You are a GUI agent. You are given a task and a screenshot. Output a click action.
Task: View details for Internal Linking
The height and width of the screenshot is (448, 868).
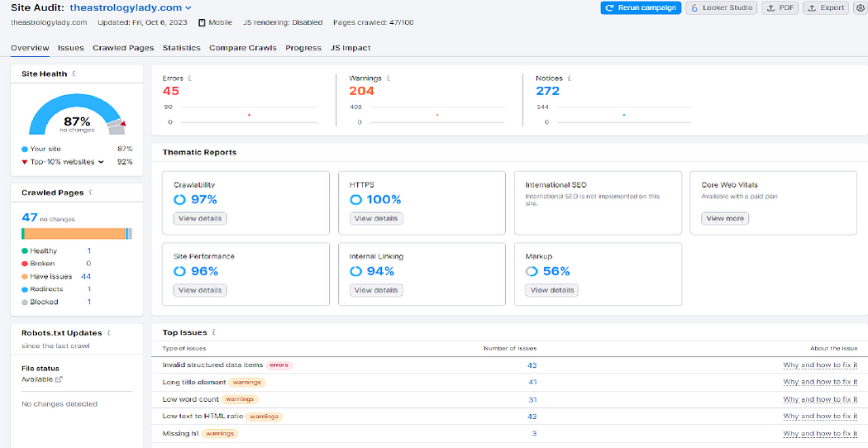point(376,289)
